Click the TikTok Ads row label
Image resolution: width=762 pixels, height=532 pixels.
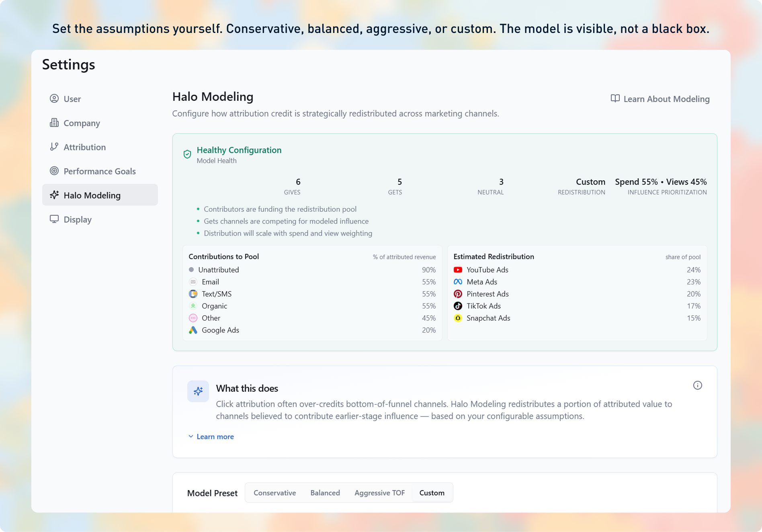point(483,306)
